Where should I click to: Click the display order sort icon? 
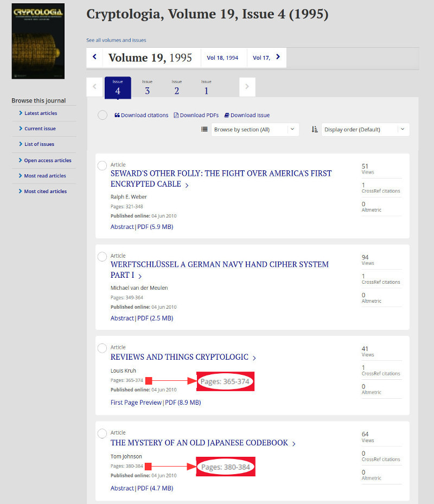point(315,129)
